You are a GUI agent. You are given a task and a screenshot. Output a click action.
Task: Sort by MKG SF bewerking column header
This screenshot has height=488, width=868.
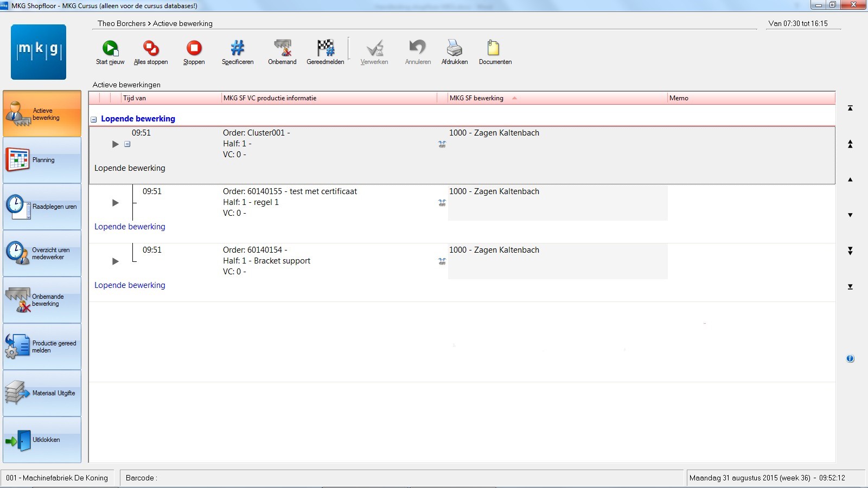click(557, 98)
